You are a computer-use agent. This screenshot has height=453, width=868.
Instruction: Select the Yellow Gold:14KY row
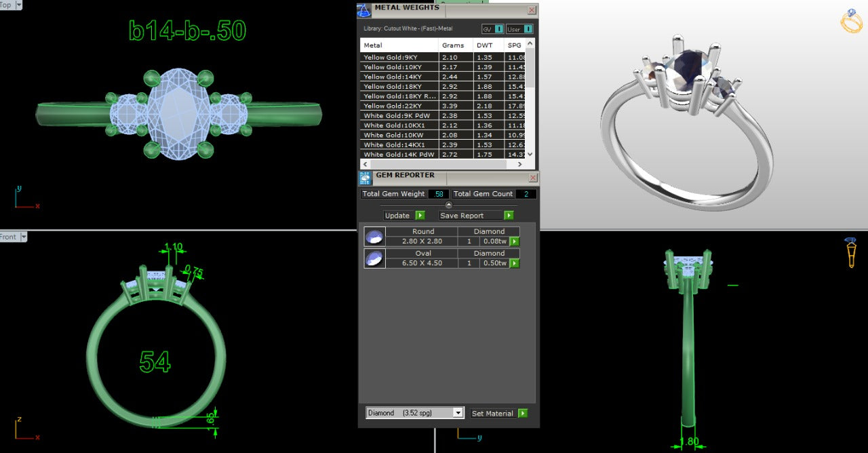[443, 77]
